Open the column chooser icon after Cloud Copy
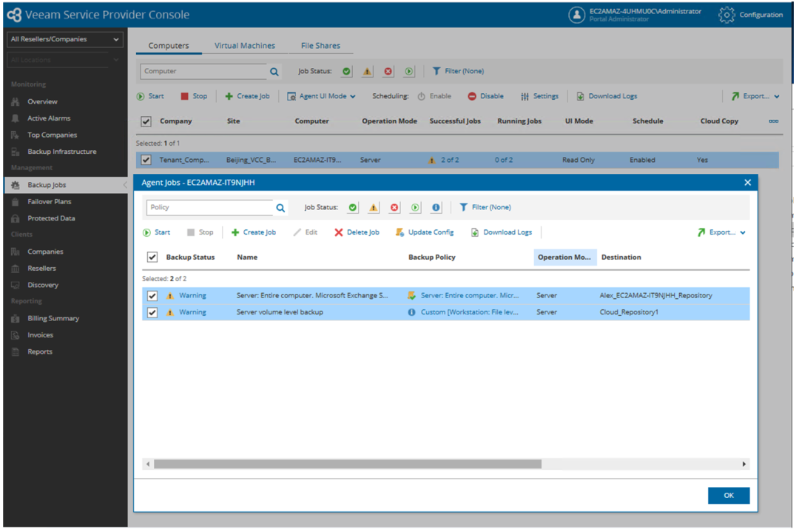 pos(774,121)
